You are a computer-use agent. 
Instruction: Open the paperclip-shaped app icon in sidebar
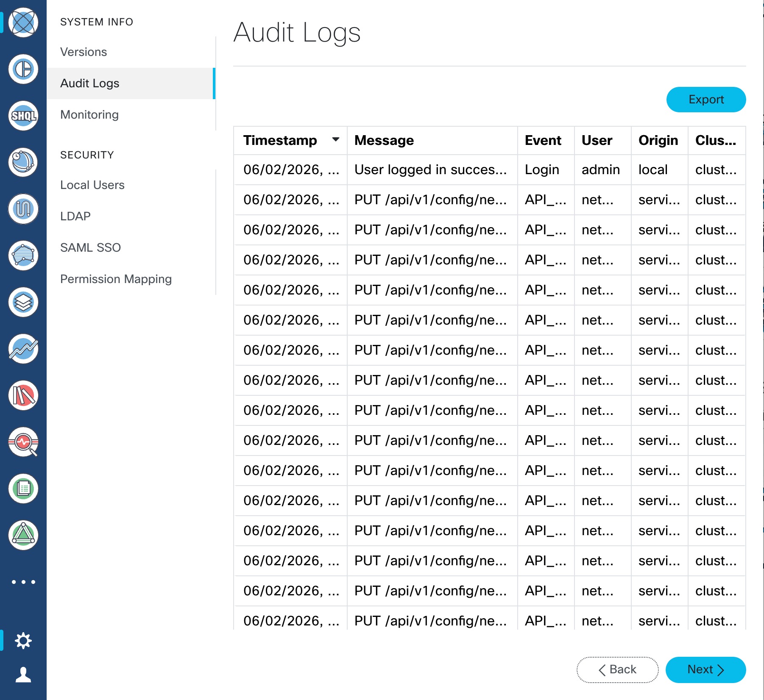23,209
